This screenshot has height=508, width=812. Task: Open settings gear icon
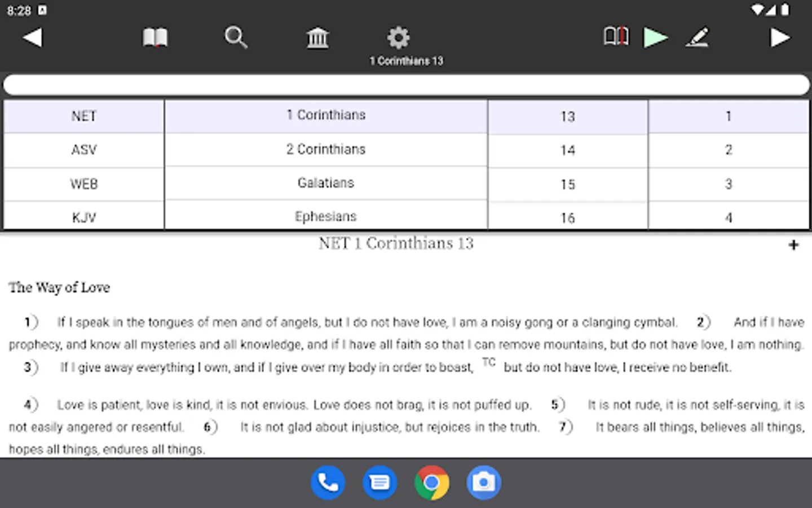398,38
